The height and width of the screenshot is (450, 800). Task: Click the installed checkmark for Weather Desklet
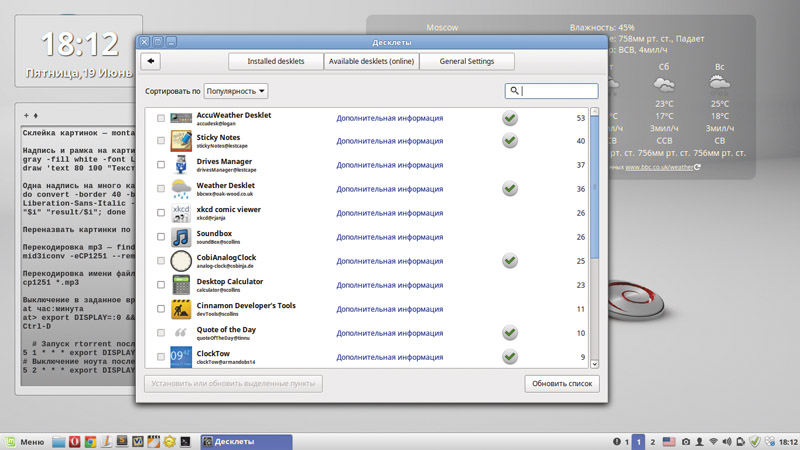510,189
